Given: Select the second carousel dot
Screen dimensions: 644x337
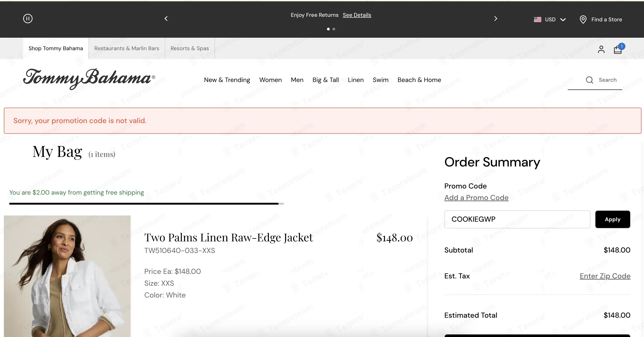Looking at the screenshot, I should point(334,29).
